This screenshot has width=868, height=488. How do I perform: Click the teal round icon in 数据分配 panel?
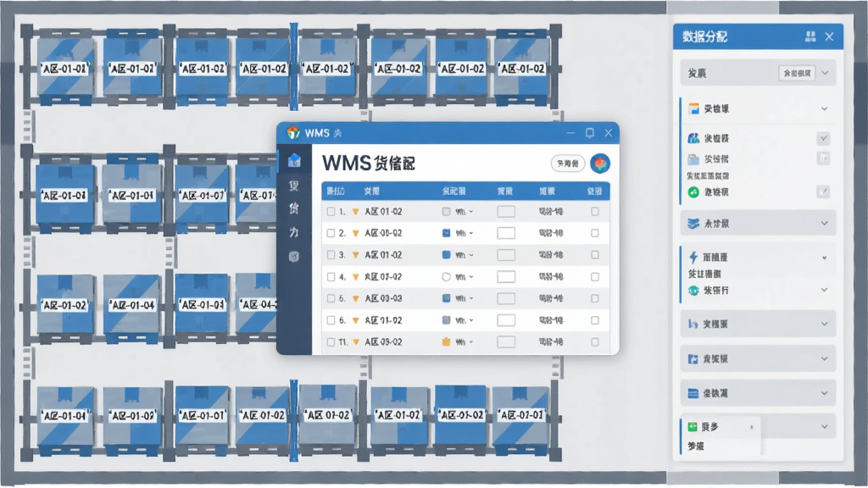click(693, 290)
